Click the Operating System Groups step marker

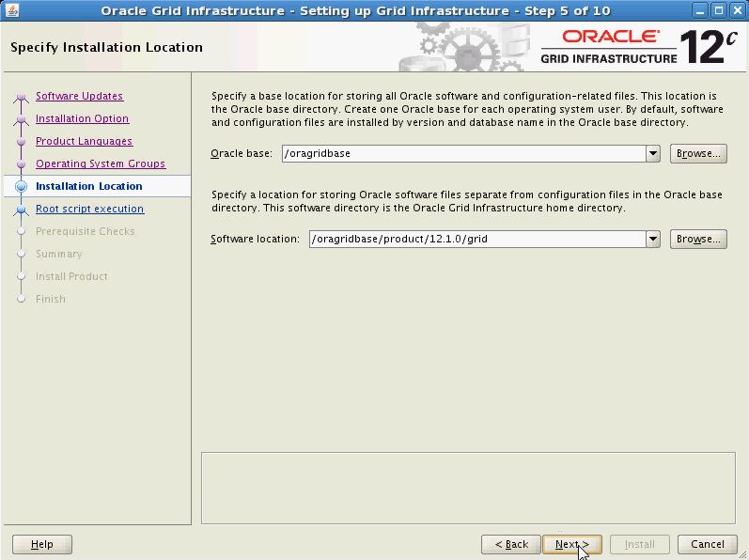(21, 164)
